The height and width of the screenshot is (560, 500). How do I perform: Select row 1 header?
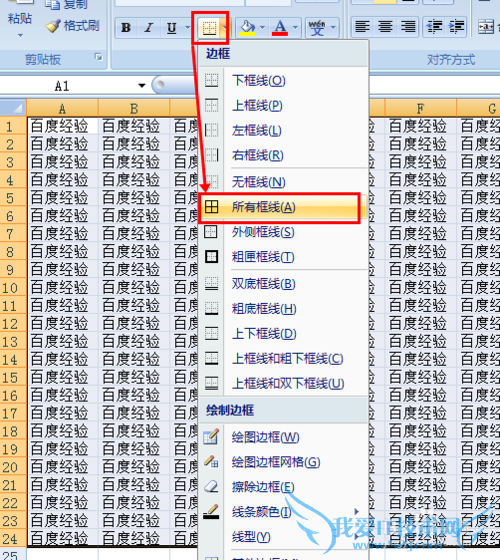tap(13, 126)
